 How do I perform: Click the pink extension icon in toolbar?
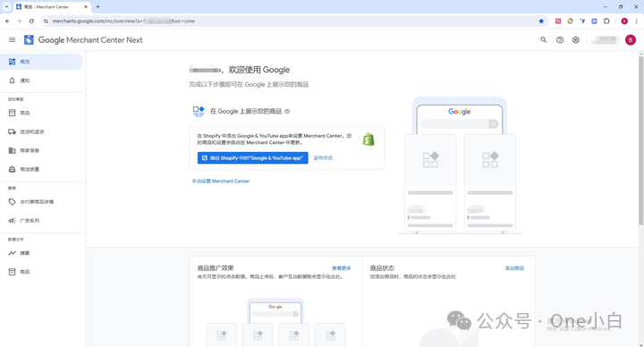[x=558, y=21]
